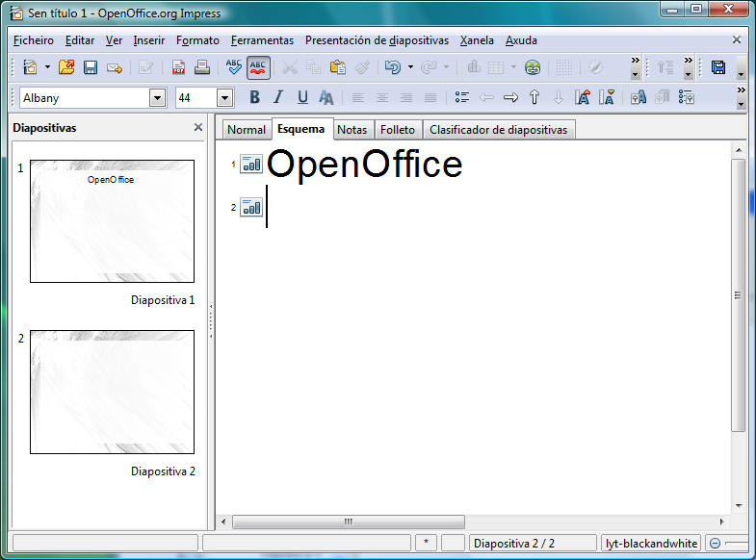
Task: Toggle italic formatting
Action: tap(278, 97)
